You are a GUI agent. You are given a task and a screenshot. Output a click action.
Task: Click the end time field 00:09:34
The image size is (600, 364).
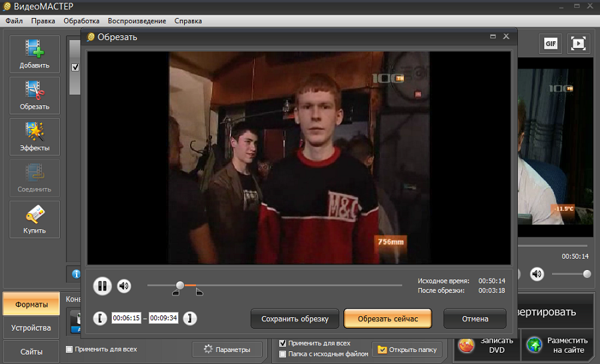[163, 318]
